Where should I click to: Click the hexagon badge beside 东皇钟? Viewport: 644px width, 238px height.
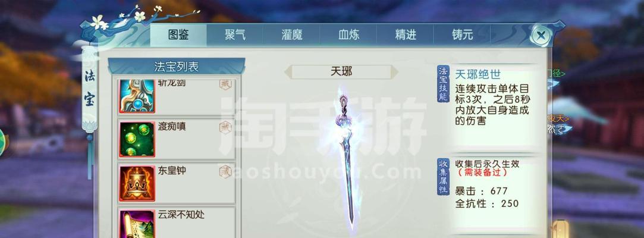pyautogui.click(x=225, y=171)
